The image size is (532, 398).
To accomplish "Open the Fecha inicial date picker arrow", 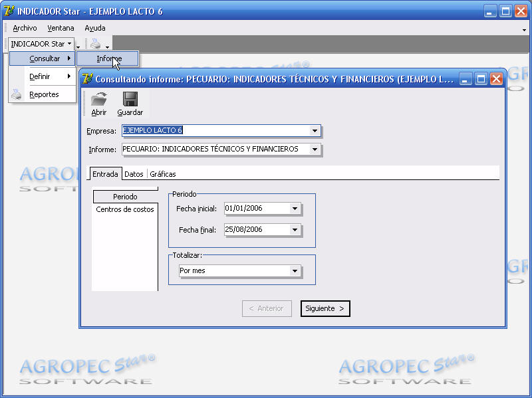I will (x=295, y=209).
